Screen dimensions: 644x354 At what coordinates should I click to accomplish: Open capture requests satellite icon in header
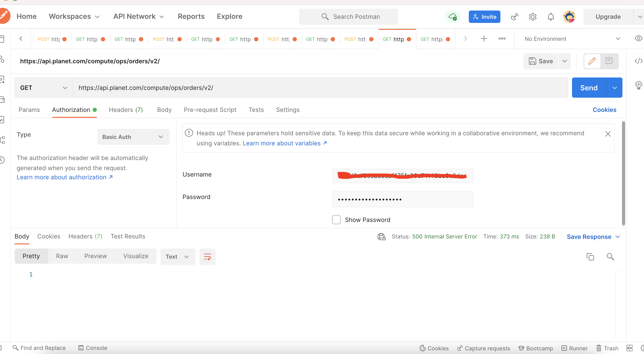pyautogui.click(x=514, y=17)
